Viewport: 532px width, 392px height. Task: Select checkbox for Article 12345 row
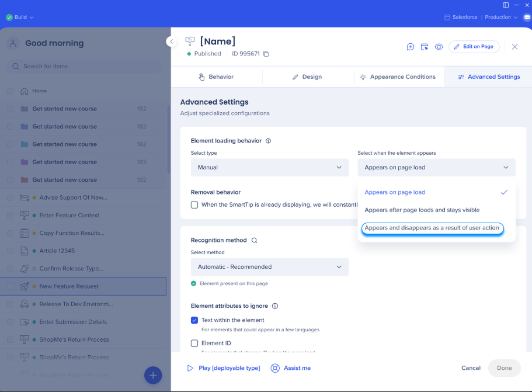coord(10,251)
